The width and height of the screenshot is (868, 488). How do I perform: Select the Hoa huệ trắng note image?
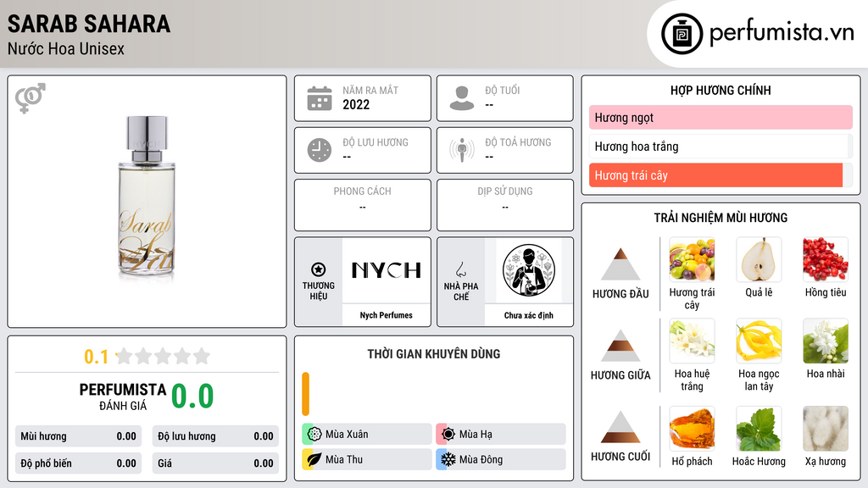click(692, 341)
